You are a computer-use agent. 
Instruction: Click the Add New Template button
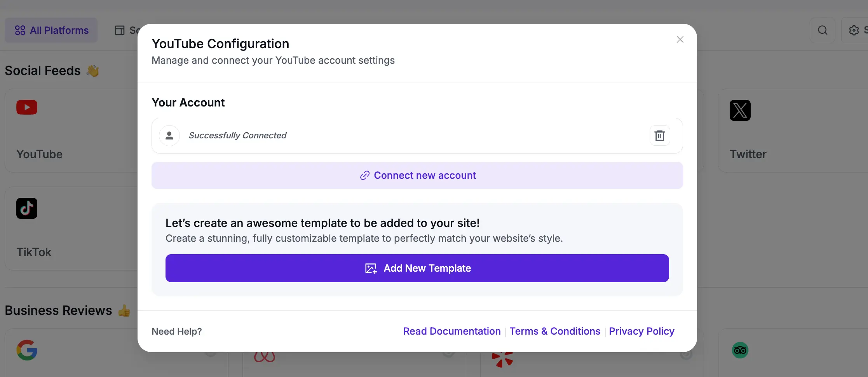pyautogui.click(x=417, y=268)
